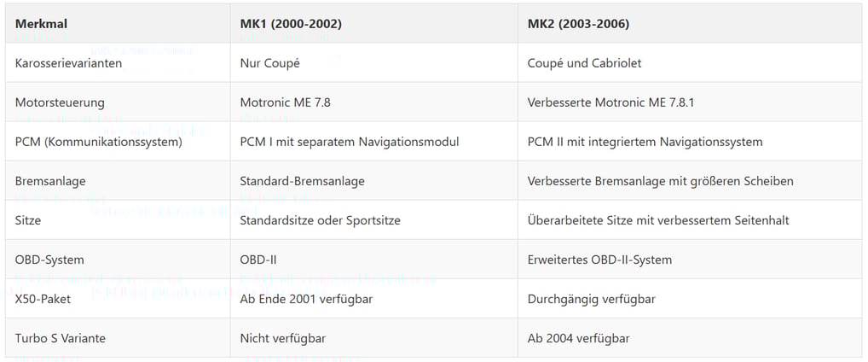
Task: Select the Nur Coupé cell
Action: point(269,63)
